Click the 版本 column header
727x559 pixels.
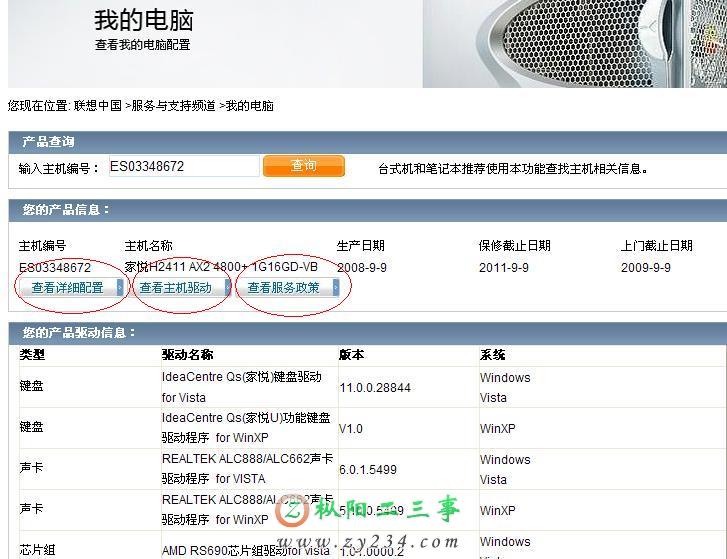351,355
